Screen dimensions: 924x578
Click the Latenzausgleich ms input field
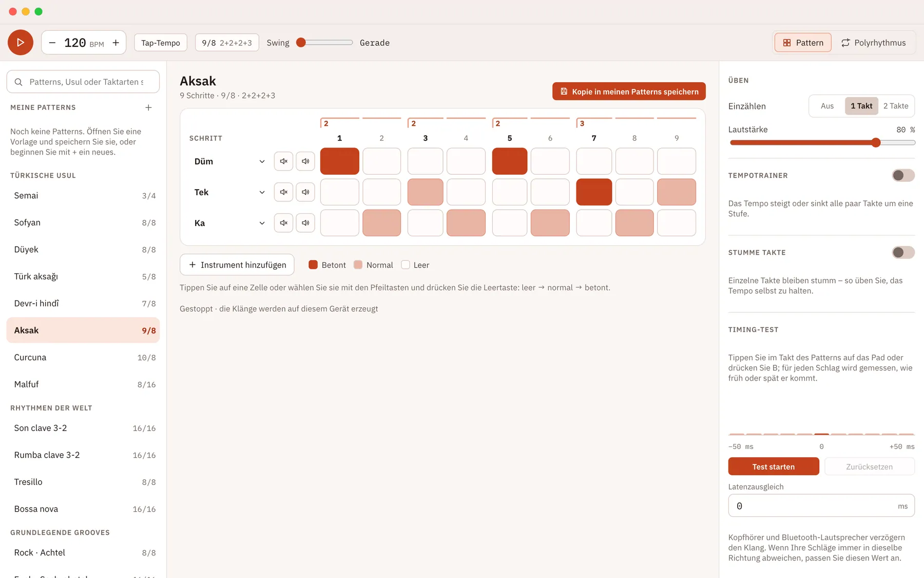tap(821, 506)
